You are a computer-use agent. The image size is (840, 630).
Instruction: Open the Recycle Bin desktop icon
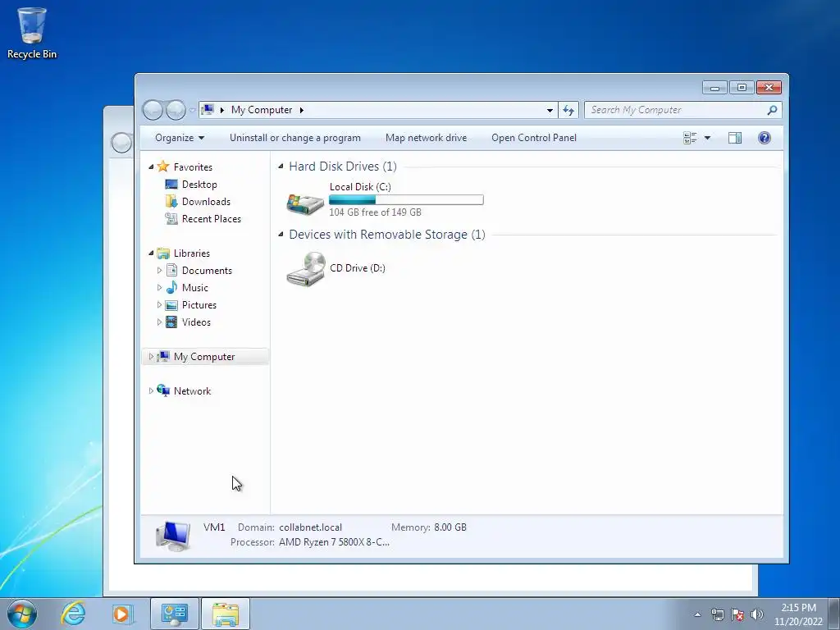point(32,33)
